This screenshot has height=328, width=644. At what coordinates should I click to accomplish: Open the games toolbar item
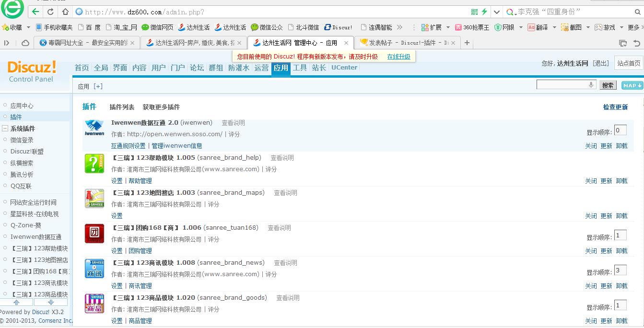(605, 27)
